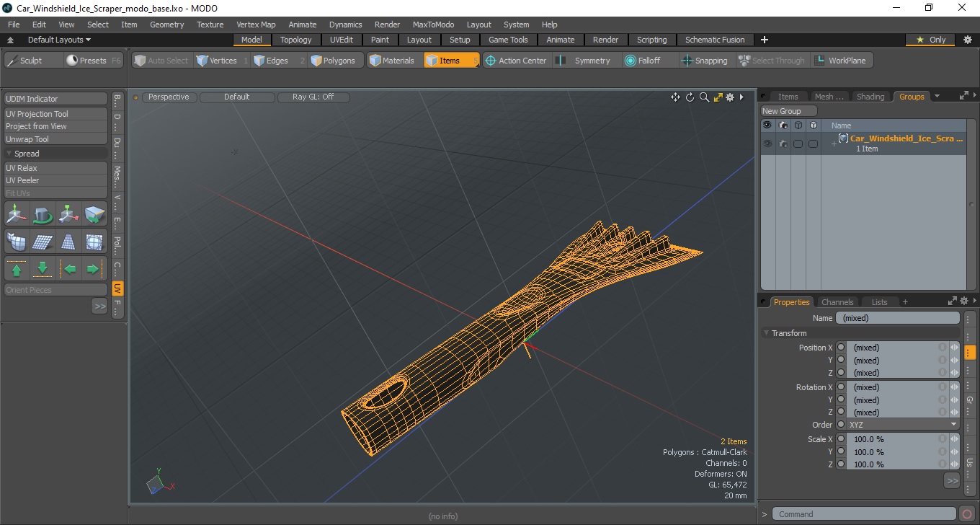Viewport: 980px width, 525px height.
Task: Expand more UV tools with >> button
Action: [x=99, y=306]
